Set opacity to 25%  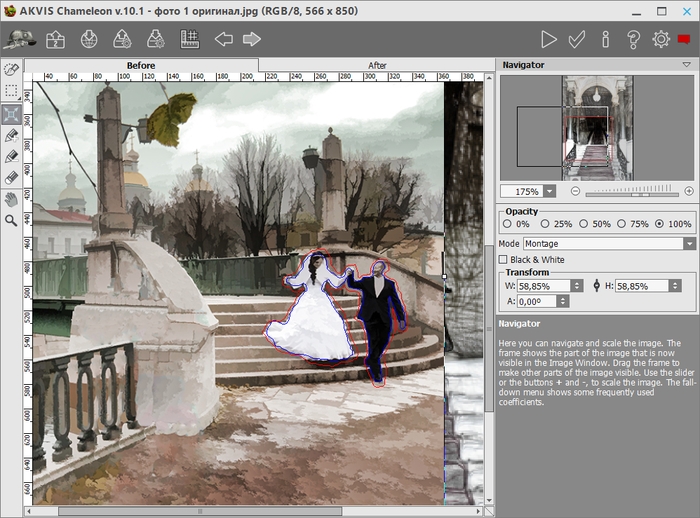click(545, 224)
